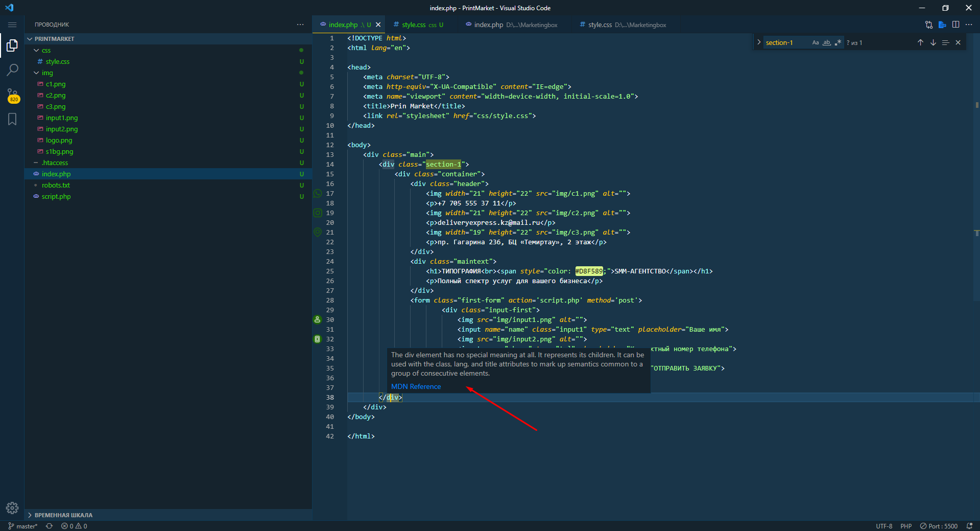Change PHP language mode
This screenshot has width=980, height=531.
906,526
